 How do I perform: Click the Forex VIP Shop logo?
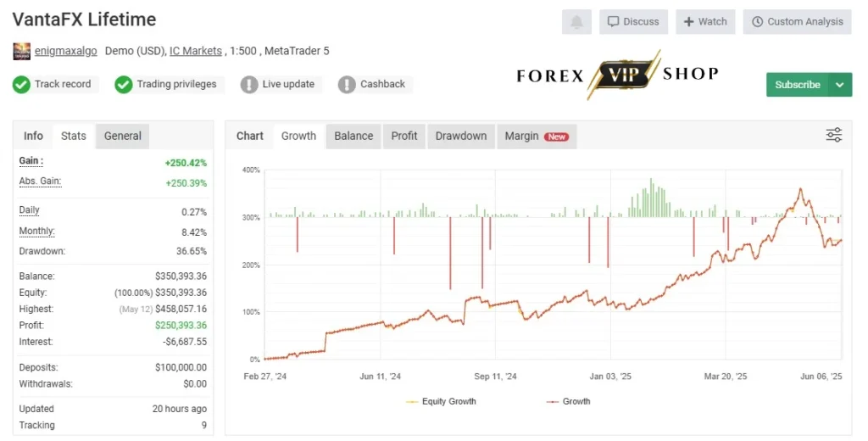pos(617,75)
